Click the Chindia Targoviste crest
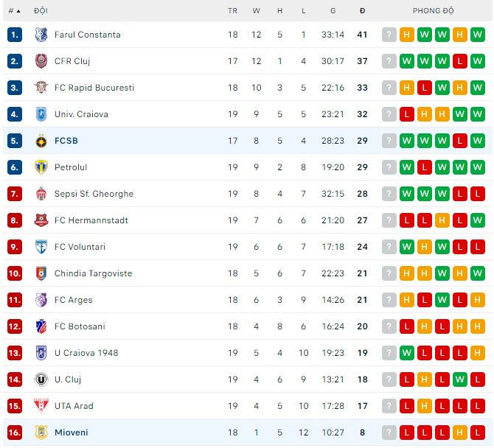Image resolution: width=494 pixels, height=448 pixels. point(41,273)
